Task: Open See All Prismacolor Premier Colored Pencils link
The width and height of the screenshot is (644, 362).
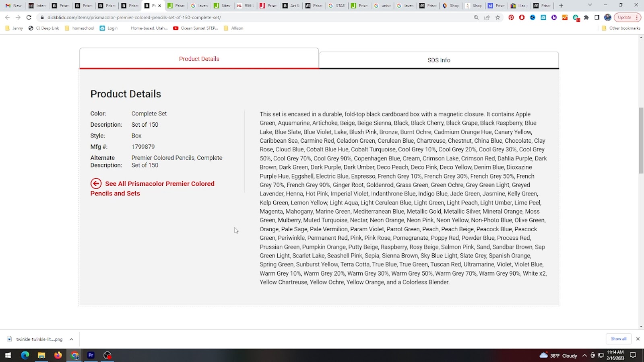Action: [x=153, y=188]
